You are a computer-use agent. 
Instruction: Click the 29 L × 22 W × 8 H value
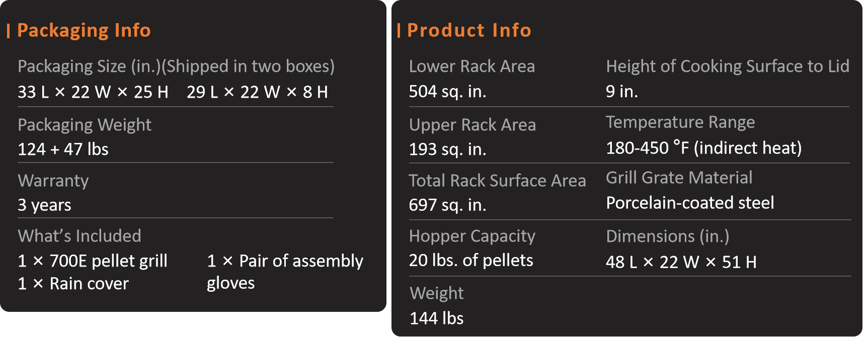(x=257, y=92)
